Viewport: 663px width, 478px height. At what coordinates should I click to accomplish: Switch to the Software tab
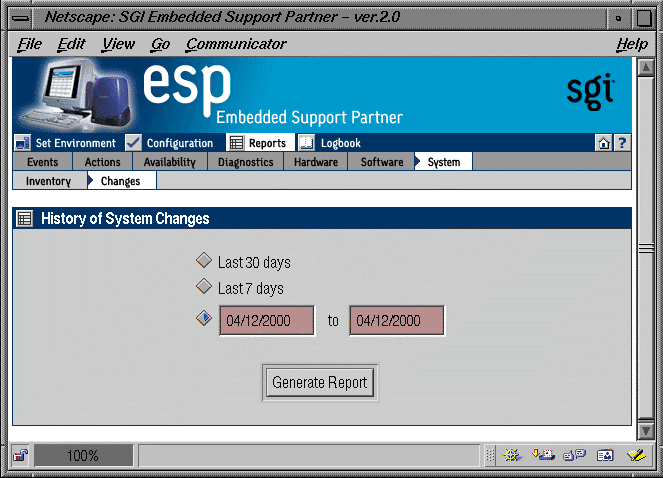[382, 162]
